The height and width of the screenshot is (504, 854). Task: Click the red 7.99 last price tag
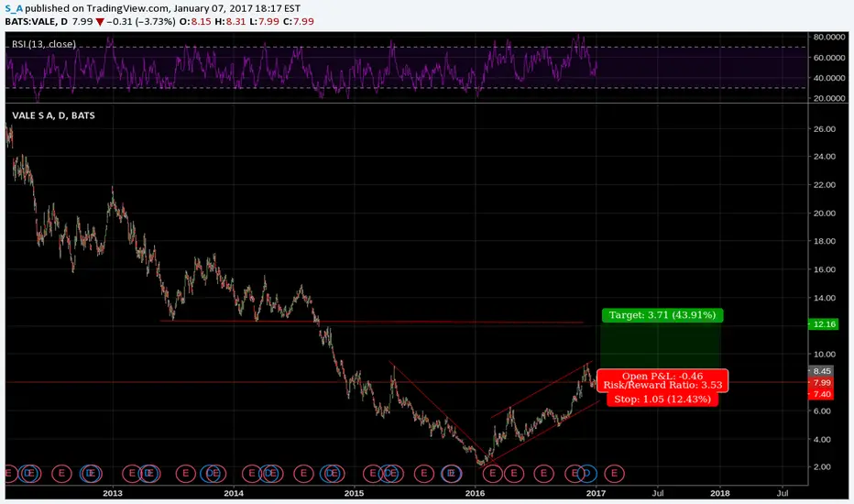point(822,382)
